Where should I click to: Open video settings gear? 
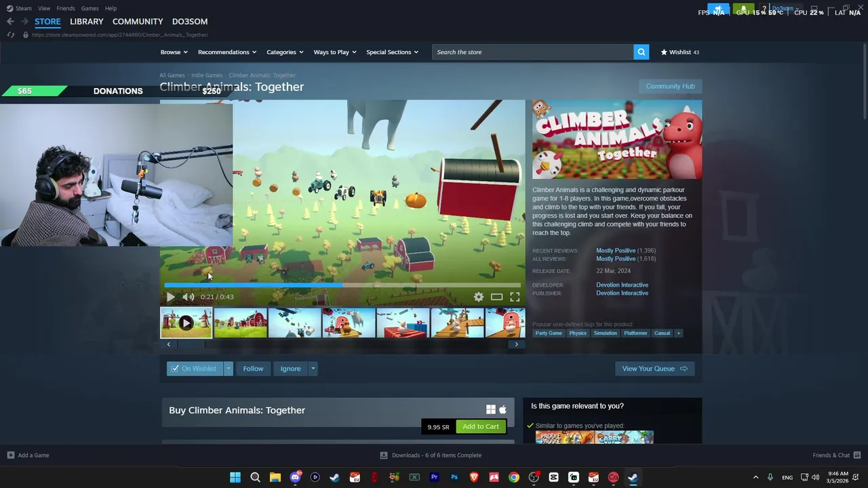pyautogui.click(x=479, y=297)
